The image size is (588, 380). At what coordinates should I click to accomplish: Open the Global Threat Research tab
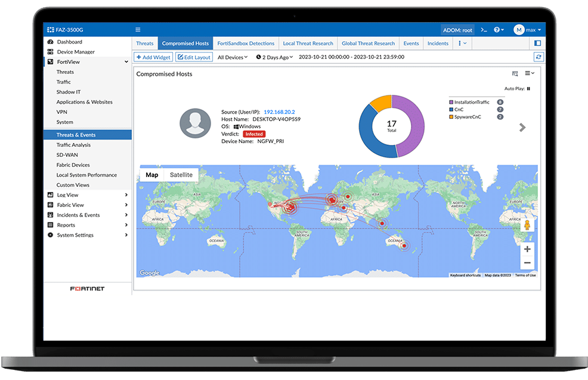[x=368, y=43]
